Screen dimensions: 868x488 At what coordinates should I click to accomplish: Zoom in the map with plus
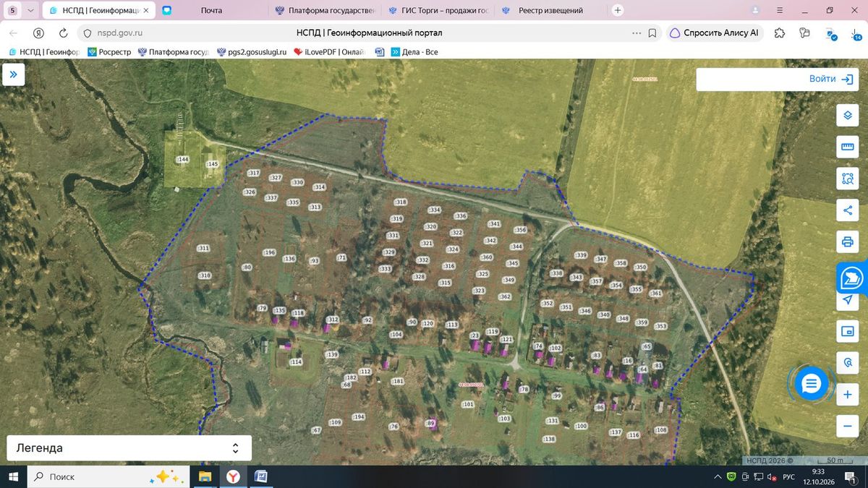847,395
